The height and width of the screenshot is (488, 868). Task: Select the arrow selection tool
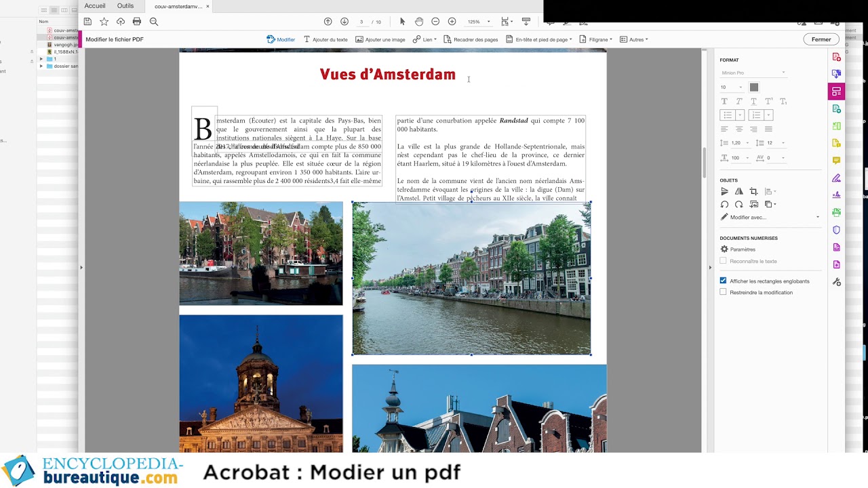click(403, 22)
